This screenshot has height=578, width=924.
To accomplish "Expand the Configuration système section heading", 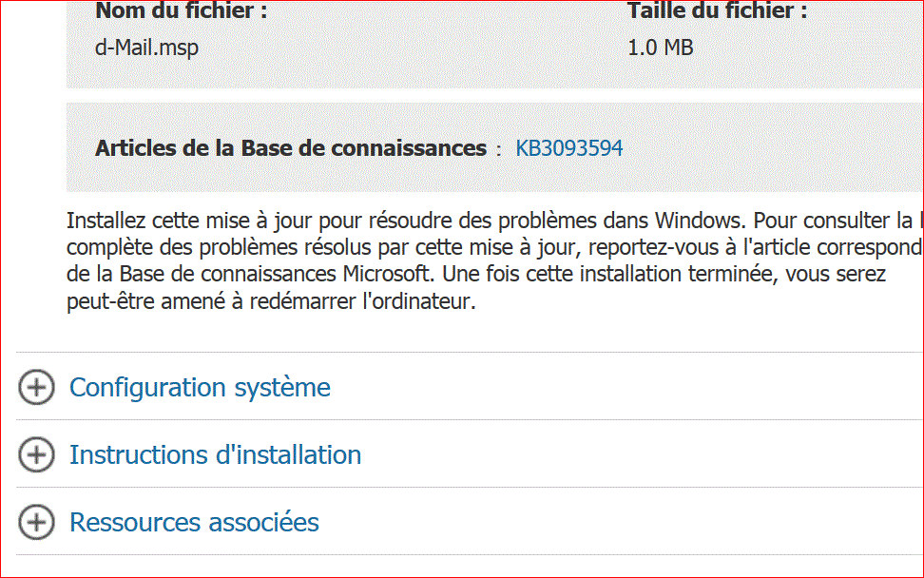I will pos(200,388).
